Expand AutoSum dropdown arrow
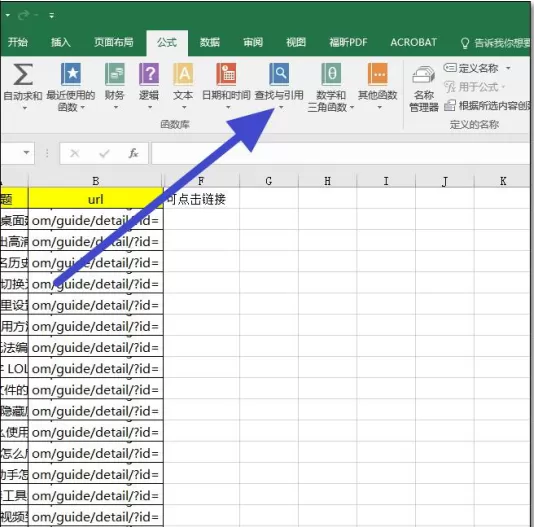The image size is (534, 527). (24, 108)
